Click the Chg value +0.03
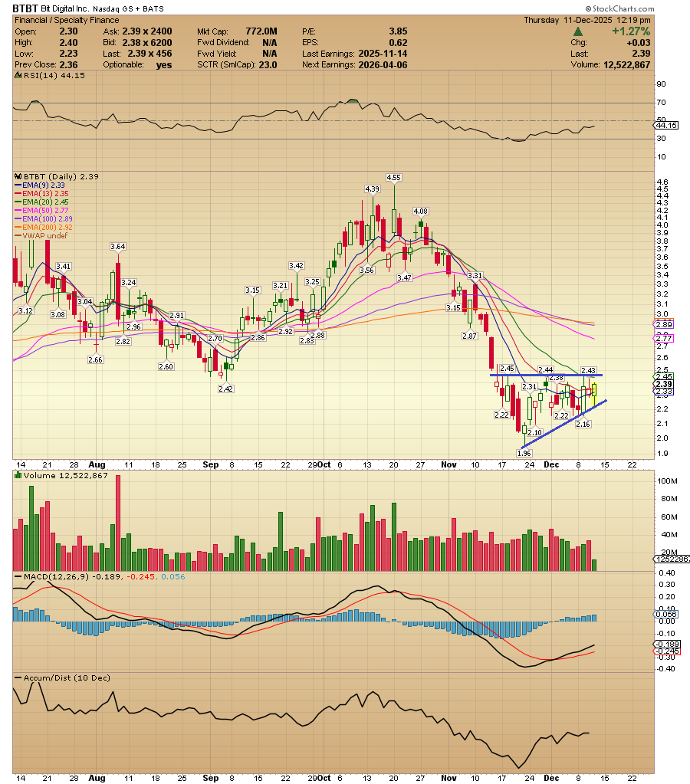690x784 pixels. pos(639,42)
